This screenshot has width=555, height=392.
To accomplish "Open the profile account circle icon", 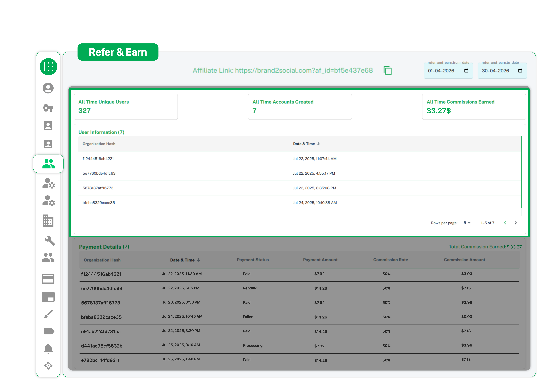I will tap(48, 88).
